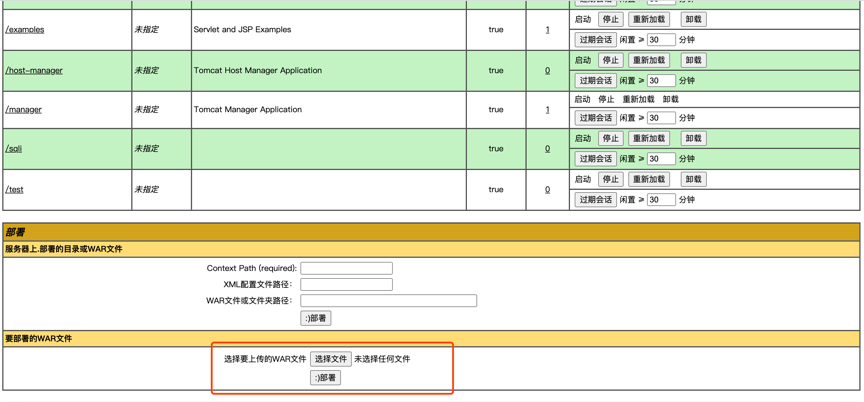Expire sessions for /manager using 过期会话
The height and width of the screenshot is (402, 864).
pyautogui.click(x=595, y=119)
